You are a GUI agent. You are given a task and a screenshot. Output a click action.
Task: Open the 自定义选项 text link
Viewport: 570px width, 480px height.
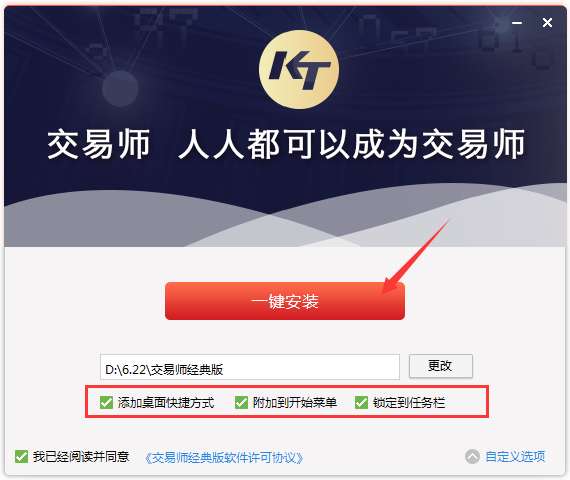[515, 456]
